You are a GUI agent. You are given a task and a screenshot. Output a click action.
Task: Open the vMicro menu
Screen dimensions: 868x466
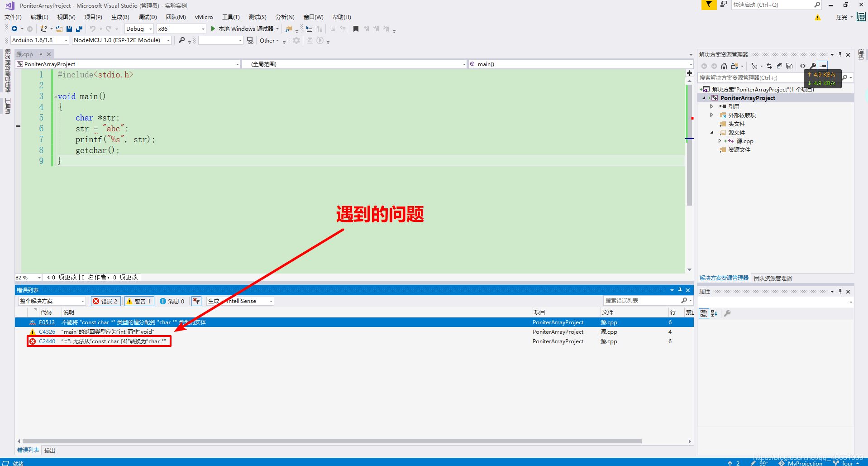coord(204,17)
